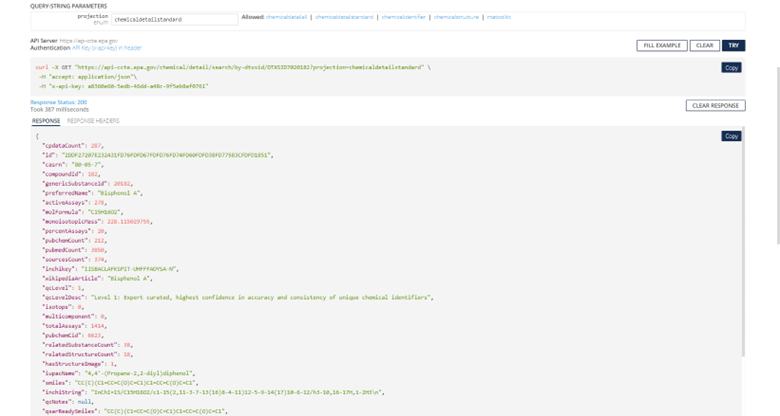Click the CLEAR button beside TRY
The image size is (780, 416).
point(704,46)
